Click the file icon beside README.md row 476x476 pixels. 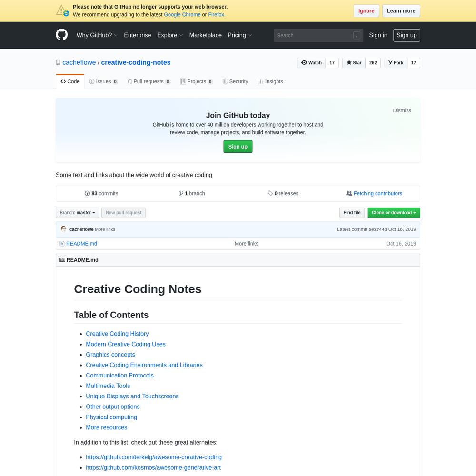click(x=62, y=243)
